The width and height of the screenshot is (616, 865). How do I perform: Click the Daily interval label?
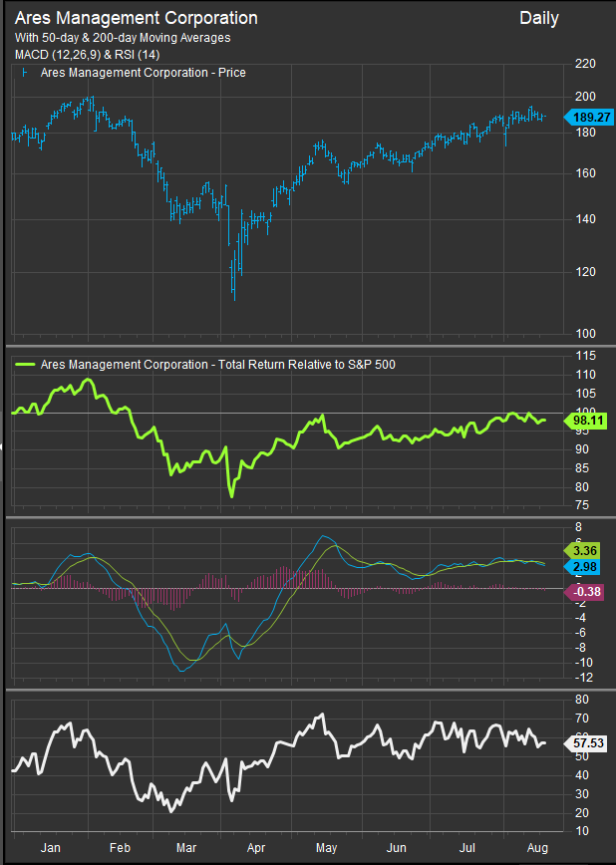pos(539,19)
